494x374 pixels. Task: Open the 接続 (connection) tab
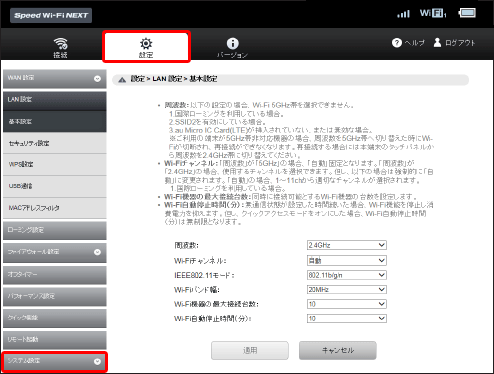(60, 47)
